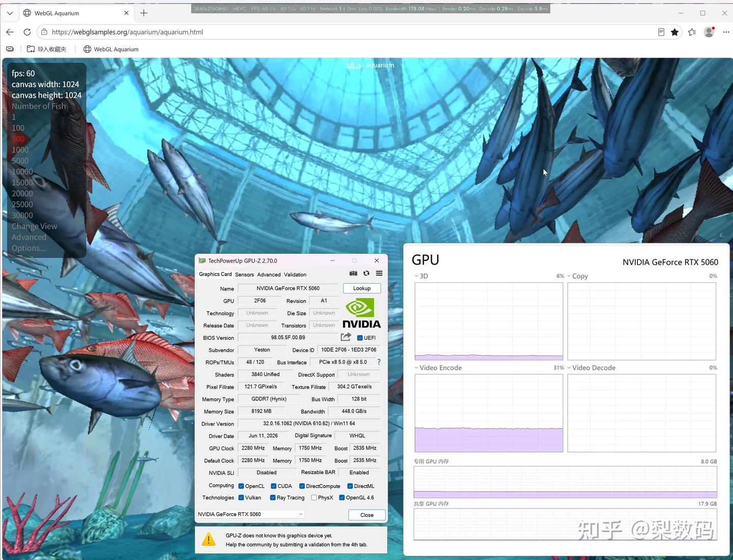Click Change View in the aquarium

(x=35, y=226)
